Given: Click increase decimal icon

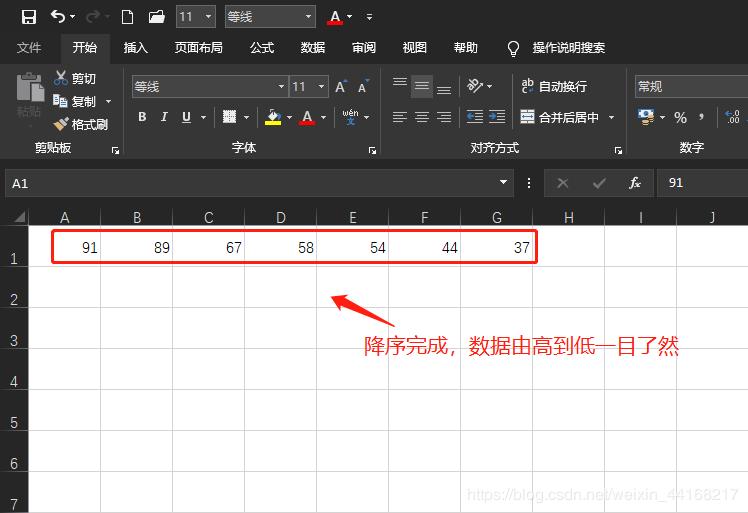Looking at the screenshot, I should pos(732,117).
